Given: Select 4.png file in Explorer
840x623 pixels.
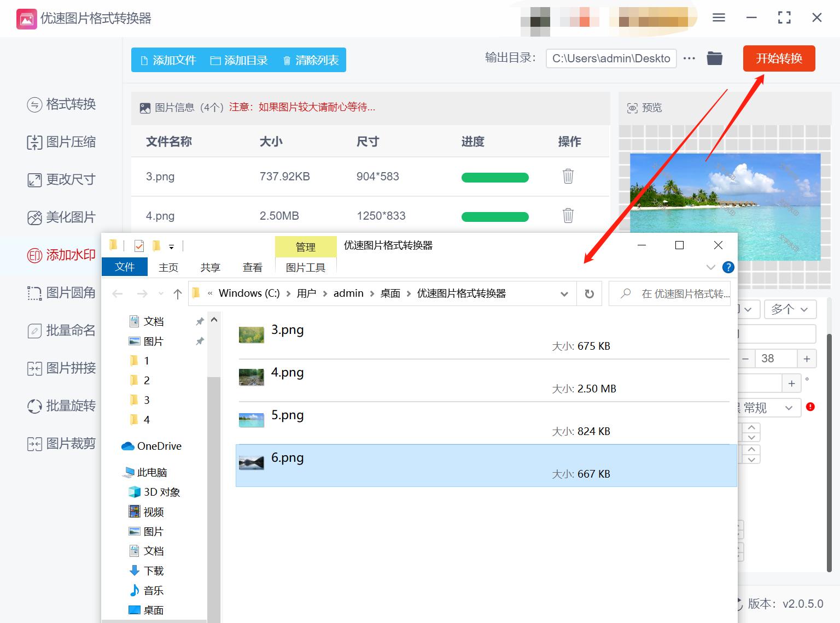Looking at the screenshot, I should click(486, 380).
